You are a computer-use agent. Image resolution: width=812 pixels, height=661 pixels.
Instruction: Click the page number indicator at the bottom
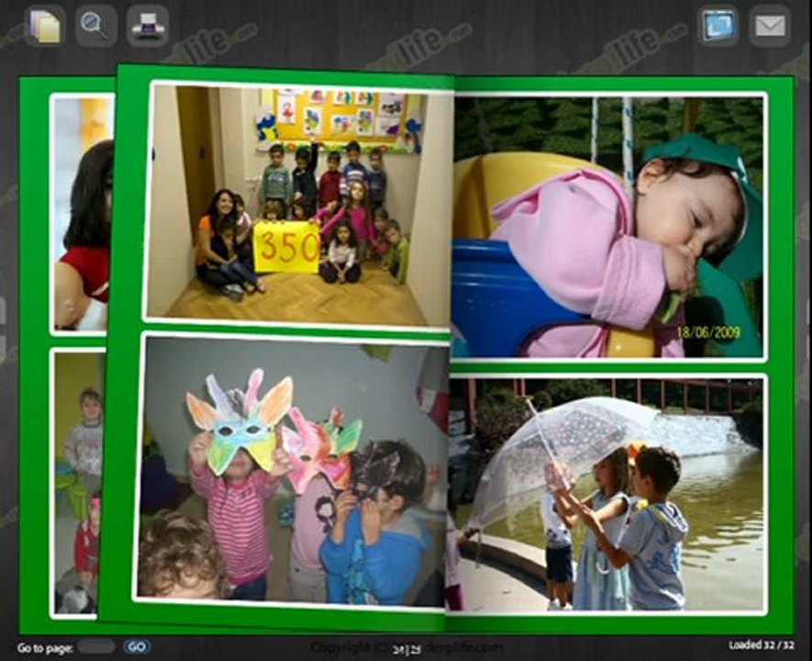(406, 649)
